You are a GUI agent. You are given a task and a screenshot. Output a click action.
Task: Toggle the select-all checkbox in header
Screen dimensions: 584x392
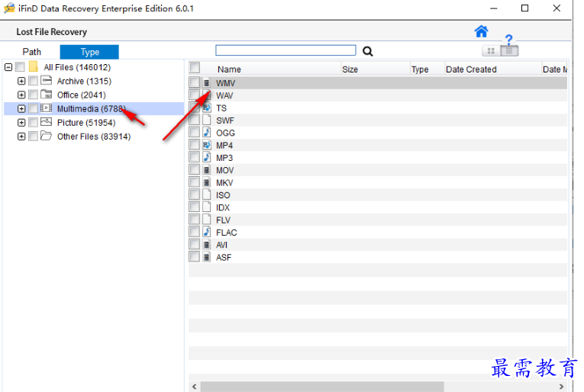click(195, 68)
